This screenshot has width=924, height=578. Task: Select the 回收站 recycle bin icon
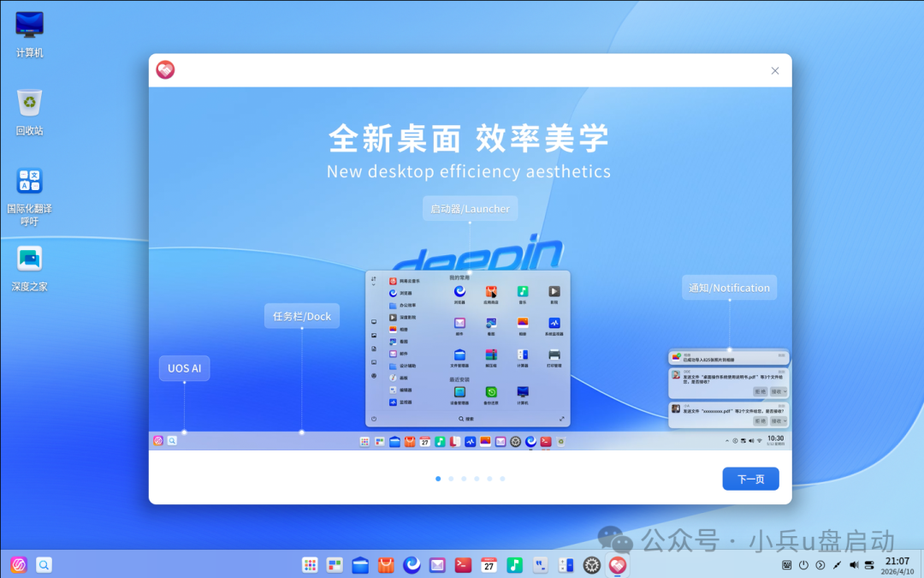point(29,112)
